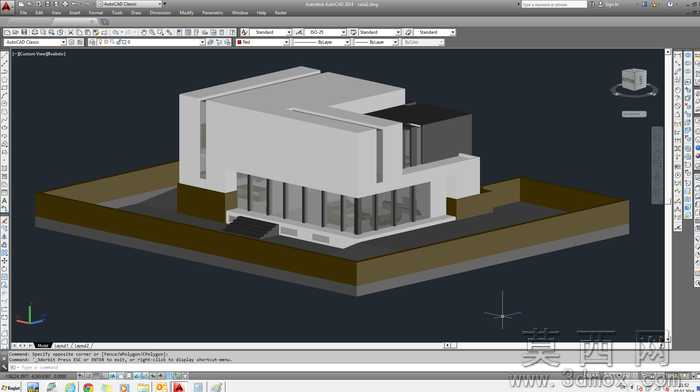Open the Tools menu
The width and height of the screenshot is (700, 392).
pyautogui.click(x=117, y=13)
